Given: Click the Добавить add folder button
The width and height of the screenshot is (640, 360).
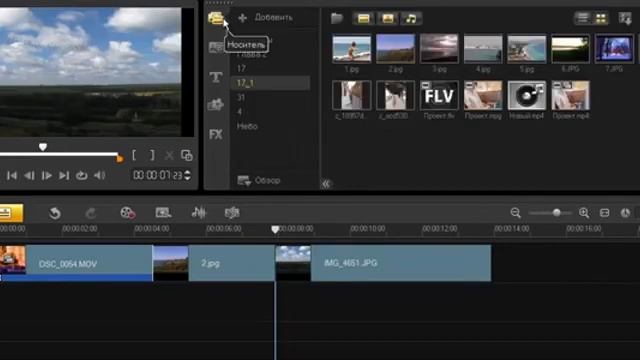Looking at the screenshot, I should (266, 18).
